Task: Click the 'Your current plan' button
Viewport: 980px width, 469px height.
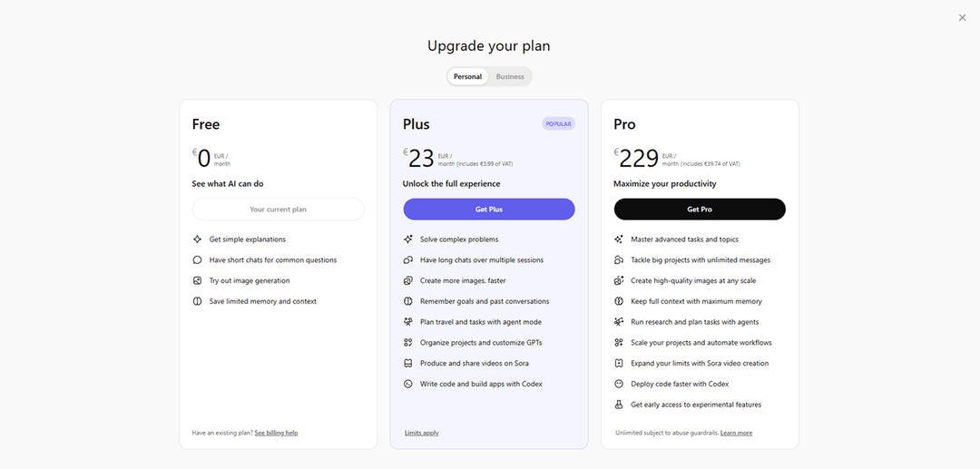Action: [x=278, y=210]
